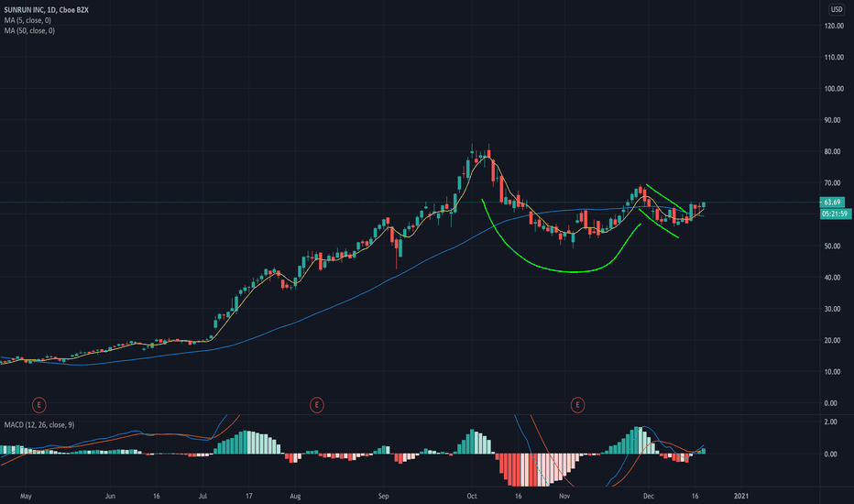This screenshot has width=854, height=504.
Task: Click the 2.00 MACD axis label
Action: 830,422
